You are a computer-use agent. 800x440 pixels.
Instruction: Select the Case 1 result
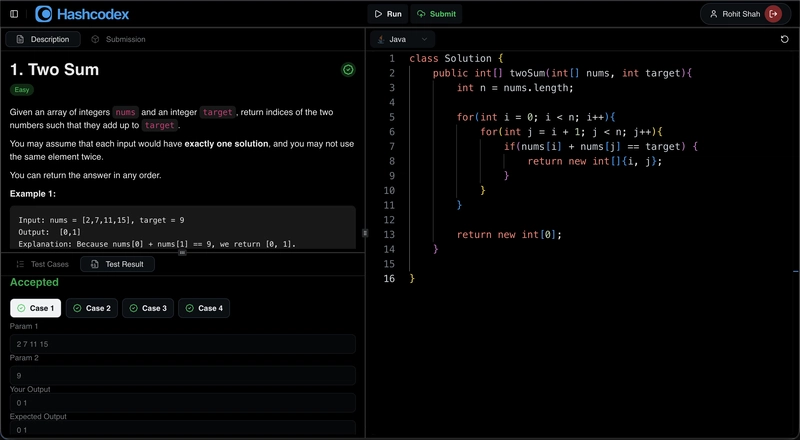click(35, 308)
